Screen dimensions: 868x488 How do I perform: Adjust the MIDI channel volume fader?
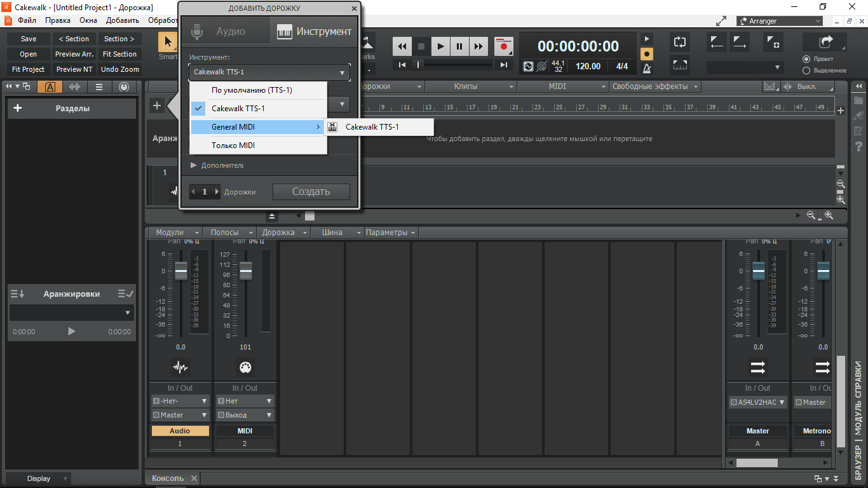click(x=246, y=271)
